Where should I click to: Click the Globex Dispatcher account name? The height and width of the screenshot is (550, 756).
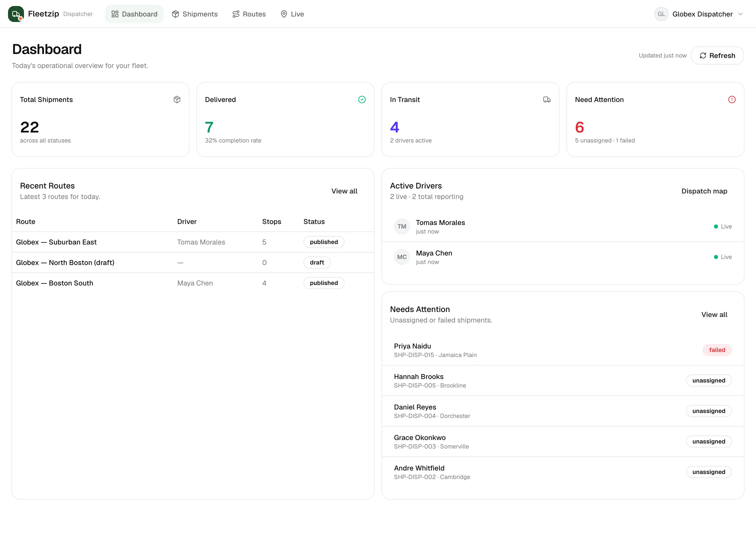point(702,14)
